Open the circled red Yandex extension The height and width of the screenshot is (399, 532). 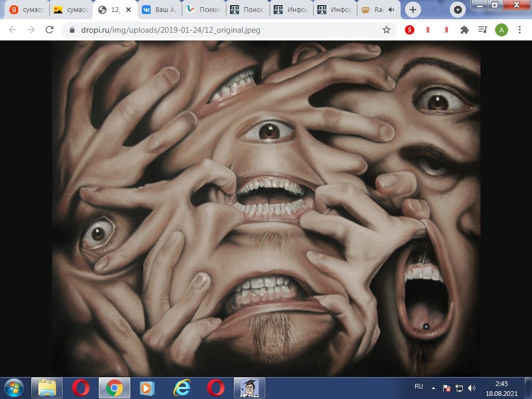[409, 30]
